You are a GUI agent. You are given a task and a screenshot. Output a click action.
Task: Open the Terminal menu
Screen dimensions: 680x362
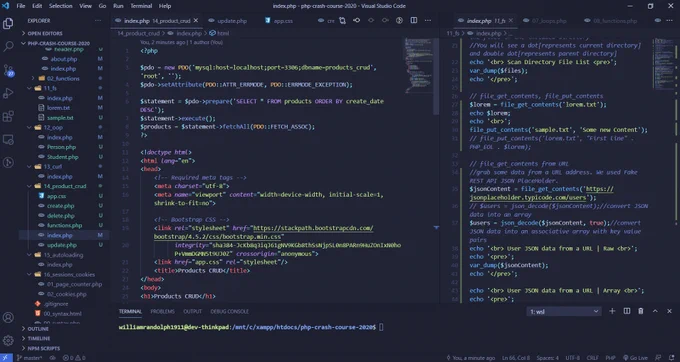[x=141, y=6]
